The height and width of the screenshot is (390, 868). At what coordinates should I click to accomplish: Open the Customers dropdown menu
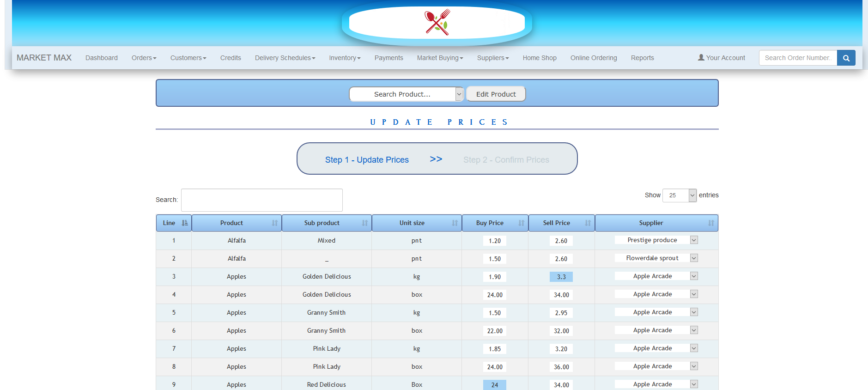(188, 58)
